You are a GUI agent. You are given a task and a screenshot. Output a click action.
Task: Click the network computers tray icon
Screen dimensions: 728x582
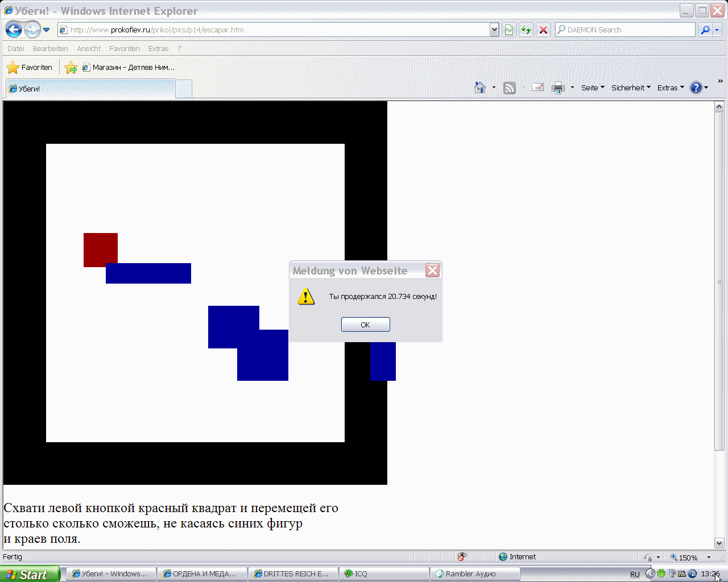tap(671, 574)
